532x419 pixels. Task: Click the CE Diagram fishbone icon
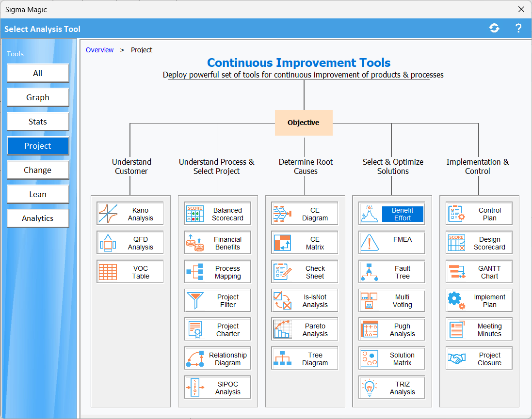tap(282, 214)
